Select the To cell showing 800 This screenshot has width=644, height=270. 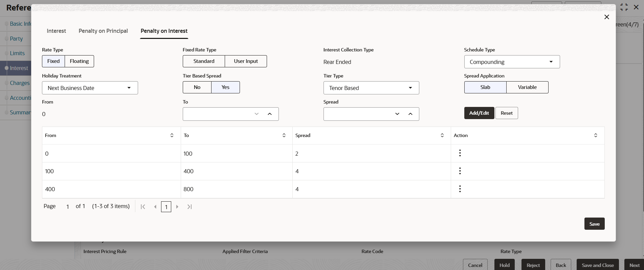(x=237, y=189)
